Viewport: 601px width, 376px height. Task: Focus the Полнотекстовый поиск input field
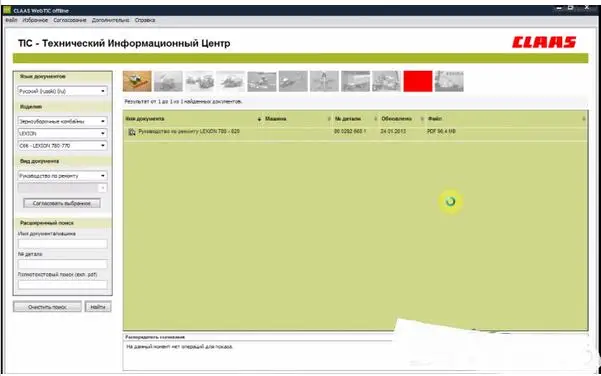[x=62, y=285]
